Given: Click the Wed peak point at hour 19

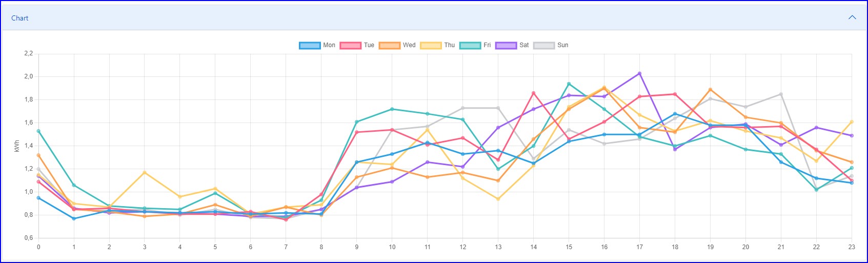Looking at the screenshot, I should [710, 90].
